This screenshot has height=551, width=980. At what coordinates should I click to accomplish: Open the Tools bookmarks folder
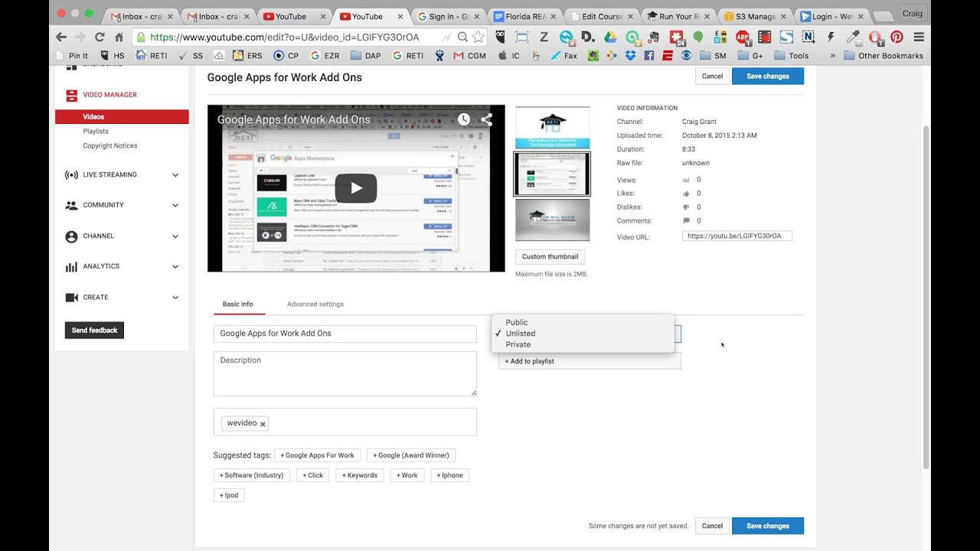[792, 55]
